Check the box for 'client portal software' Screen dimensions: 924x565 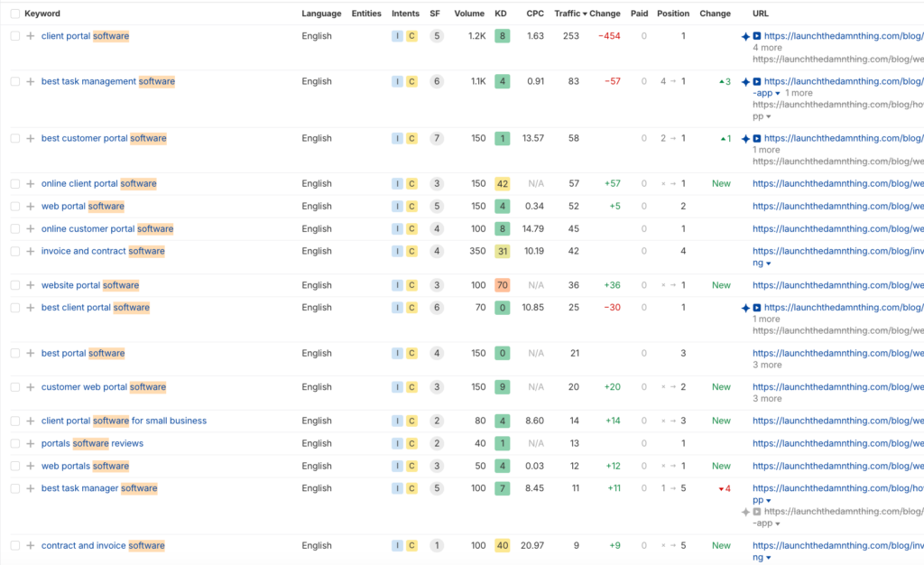(x=15, y=36)
